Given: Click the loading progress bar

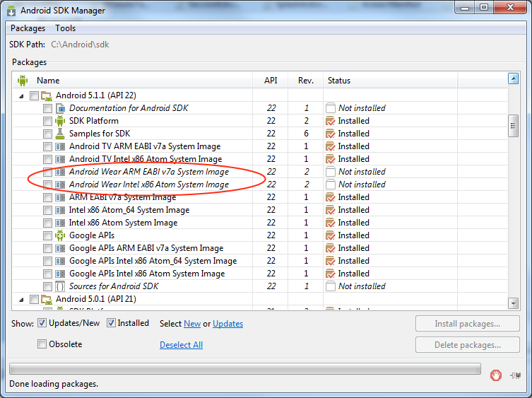Looking at the screenshot, I should click(245, 369).
